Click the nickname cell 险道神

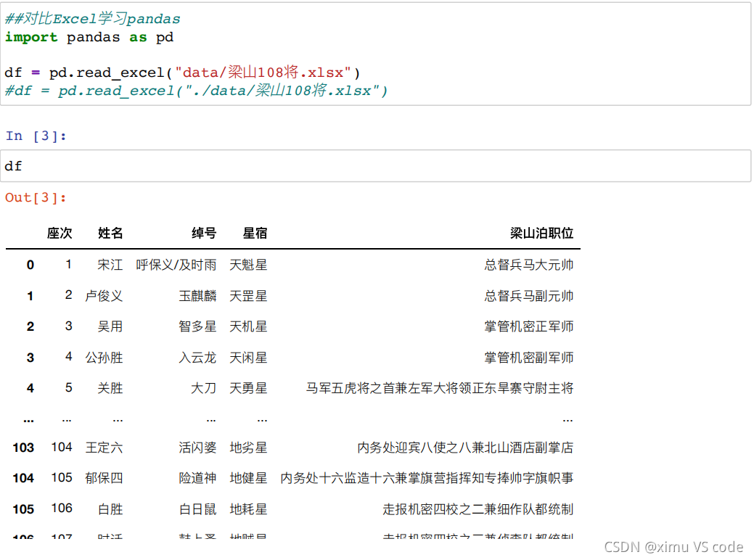pos(197,478)
